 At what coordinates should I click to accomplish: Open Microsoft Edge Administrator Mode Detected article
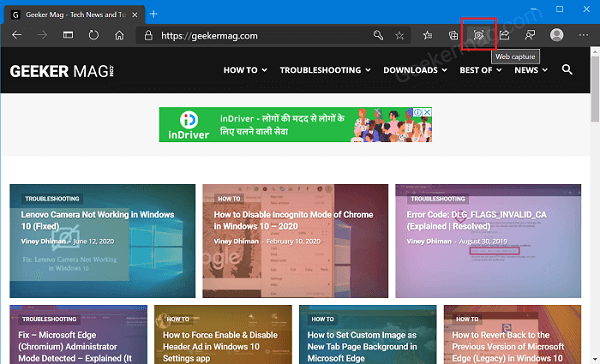tap(75, 346)
